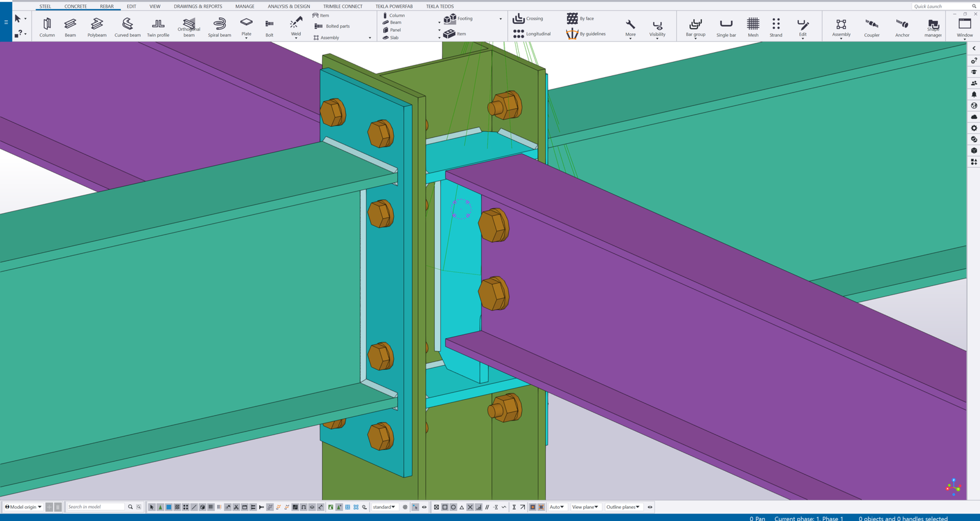
Task: Expand the Auto snap depth dropdown
Action: coord(557,507)
